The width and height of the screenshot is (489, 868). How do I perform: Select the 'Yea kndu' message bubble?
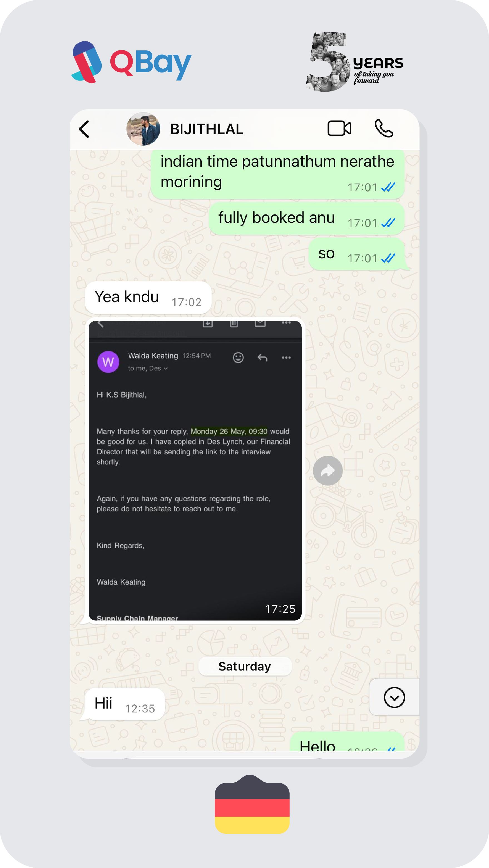pos(148,297)
